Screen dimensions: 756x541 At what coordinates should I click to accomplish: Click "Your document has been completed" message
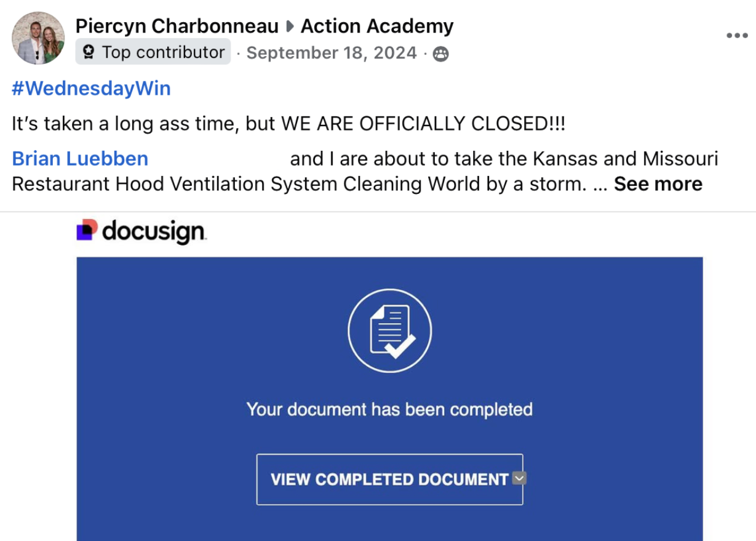click(x=389, y=409)
